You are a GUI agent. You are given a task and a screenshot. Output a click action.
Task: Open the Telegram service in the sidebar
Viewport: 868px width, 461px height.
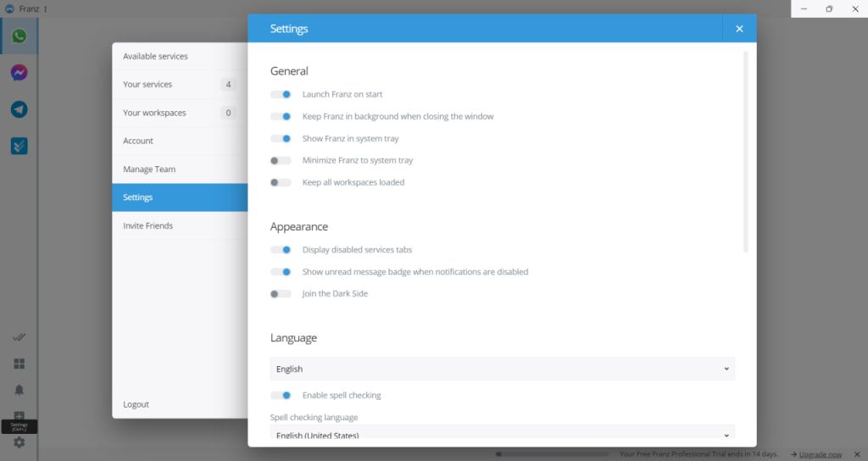coord(19,109)
